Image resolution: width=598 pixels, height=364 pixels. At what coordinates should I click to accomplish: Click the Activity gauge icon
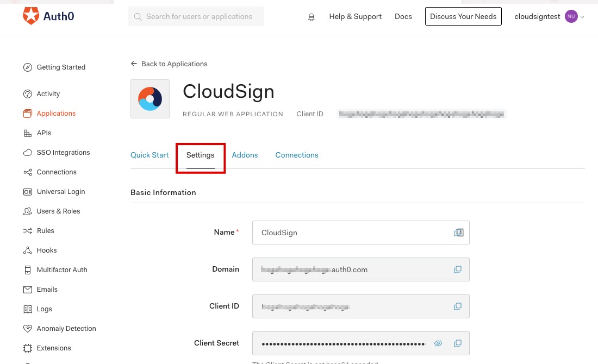tap(28, 94)
